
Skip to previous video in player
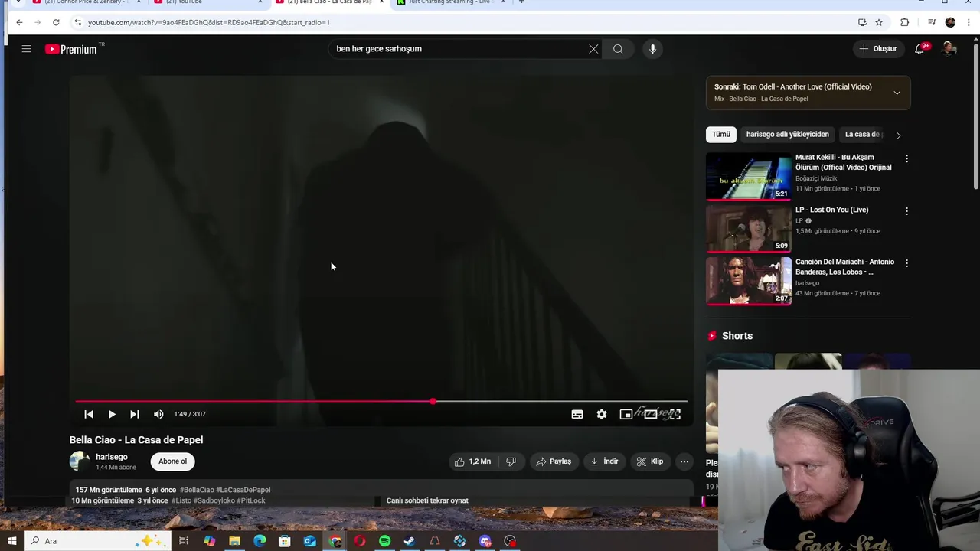tap(89, 414)
